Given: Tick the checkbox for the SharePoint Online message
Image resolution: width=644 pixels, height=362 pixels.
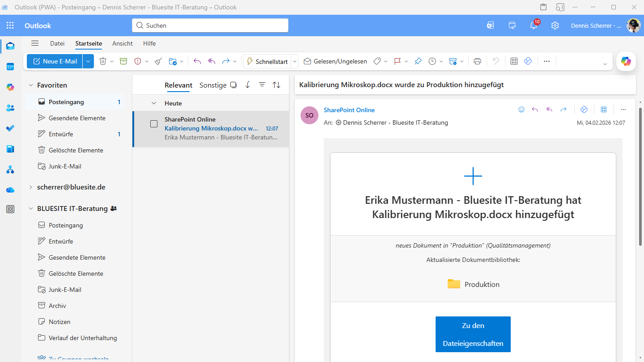Looking at the screenshot, I should coord(154,124).
